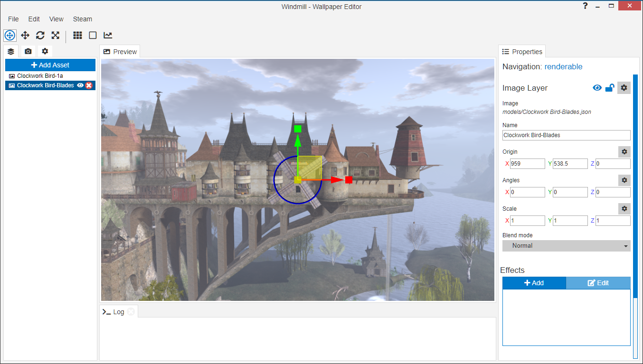Click the Origin Z field
Viewport: 643px width, 364px height.
point(613,164)
